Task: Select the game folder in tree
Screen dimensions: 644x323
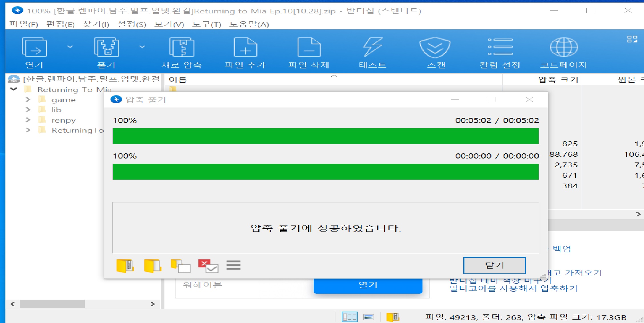Action: 63,100
